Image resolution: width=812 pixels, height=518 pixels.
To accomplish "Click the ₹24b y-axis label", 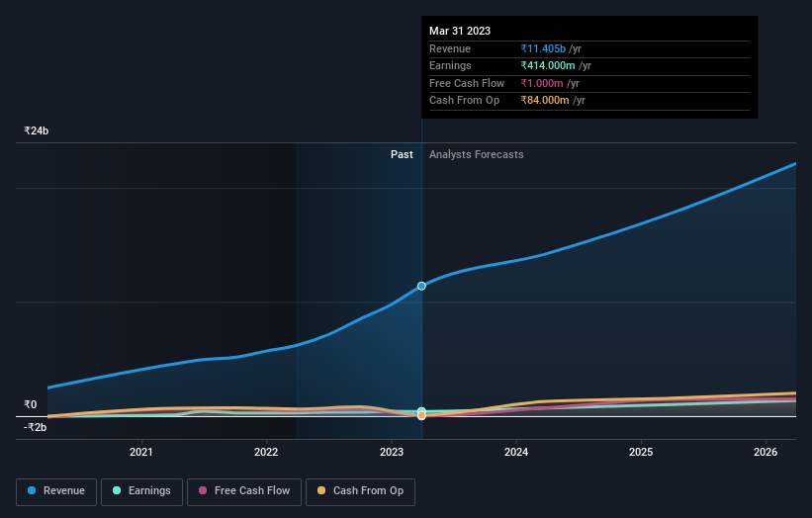I will click(37, 130).
